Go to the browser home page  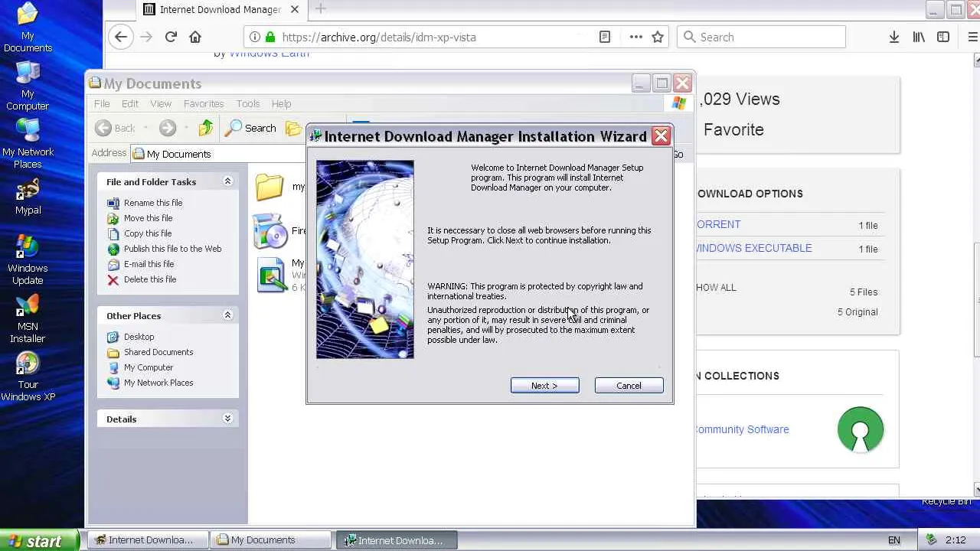(195, 37)
